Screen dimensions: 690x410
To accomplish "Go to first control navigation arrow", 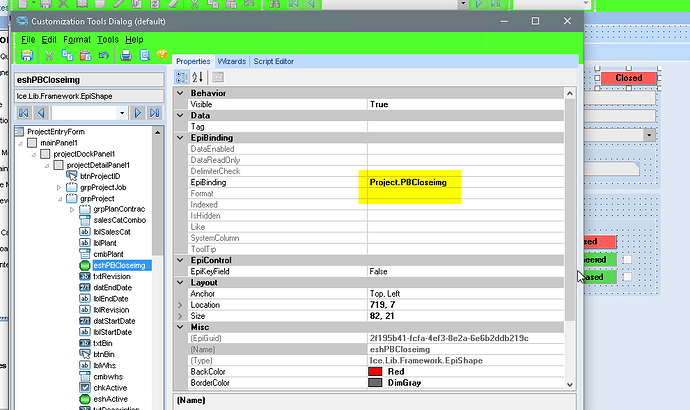I will point(24,113).
